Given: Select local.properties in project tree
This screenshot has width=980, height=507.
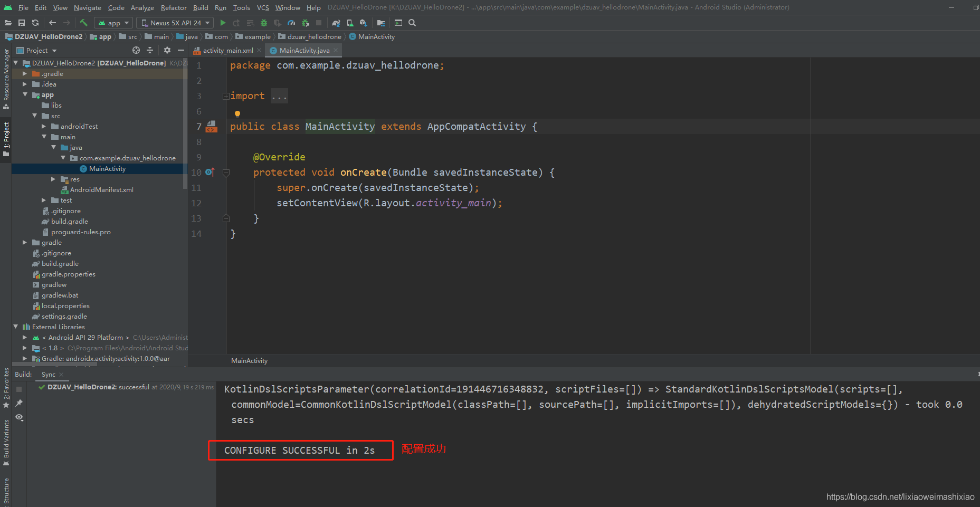Looking at the screenshot, I should [65, 306].
